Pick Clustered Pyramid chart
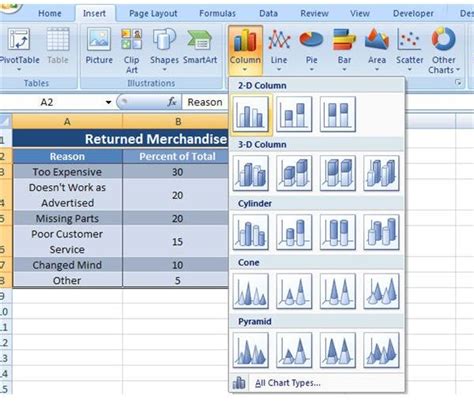474x403 pixels. click(251, 350)
